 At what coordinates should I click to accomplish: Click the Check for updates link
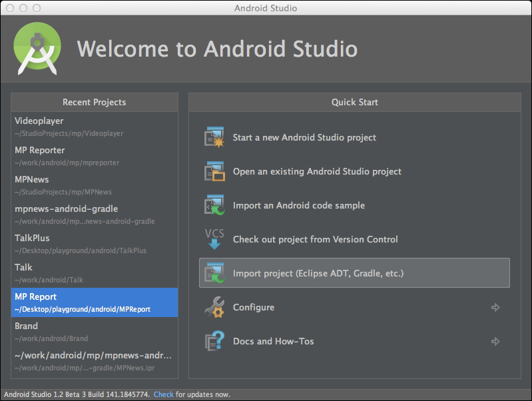(163, 394)
